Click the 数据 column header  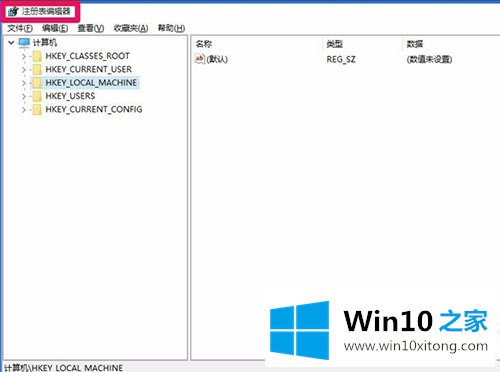click(x=415, y=44)
